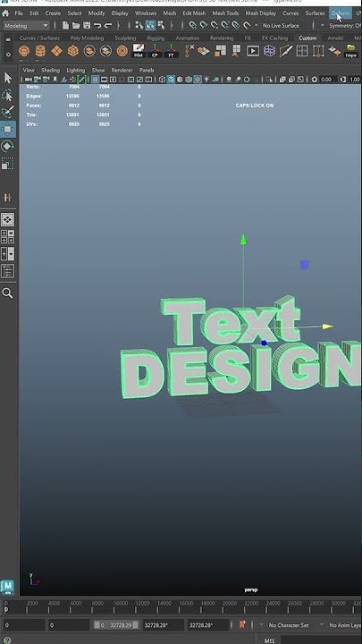Viewport: 362px width, 644px height.
Task: Open the viewport Show menu
Action: (98, 71)
